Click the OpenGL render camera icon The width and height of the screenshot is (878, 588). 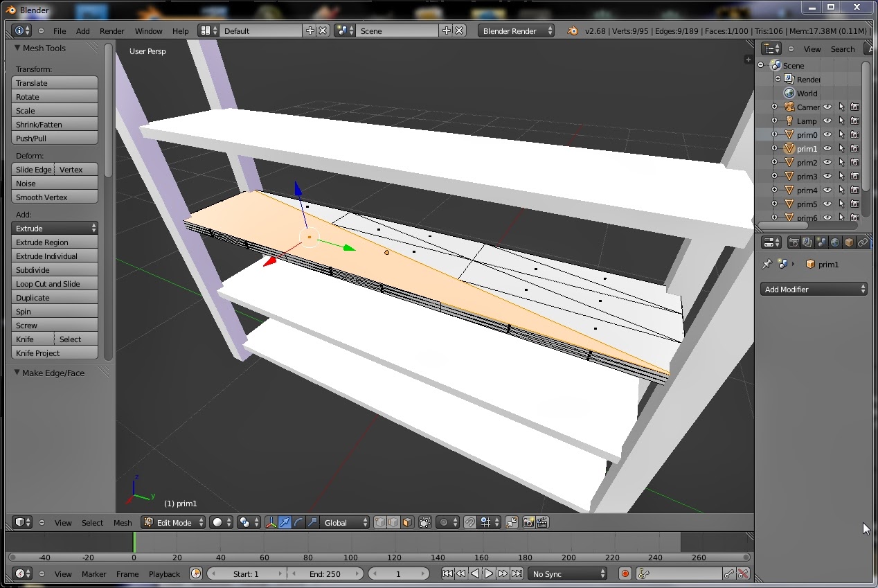(x=528, y=523)
